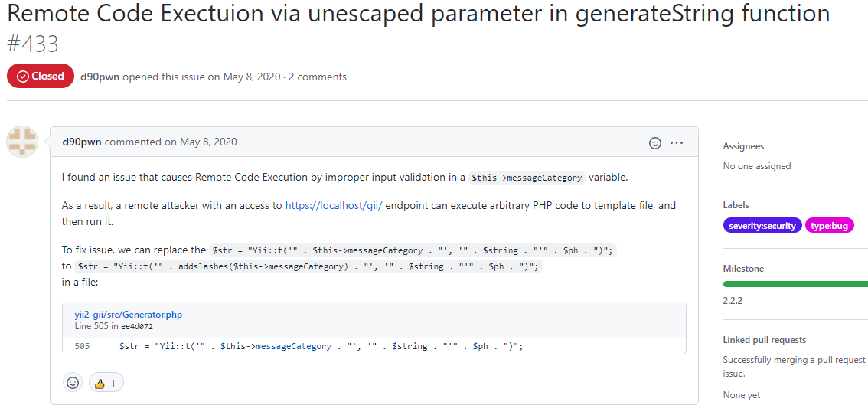The width and height of the screenshot is (868, 405).
Task: Click d90pwn author name in comment header
Action: click(x=82, y=142)
